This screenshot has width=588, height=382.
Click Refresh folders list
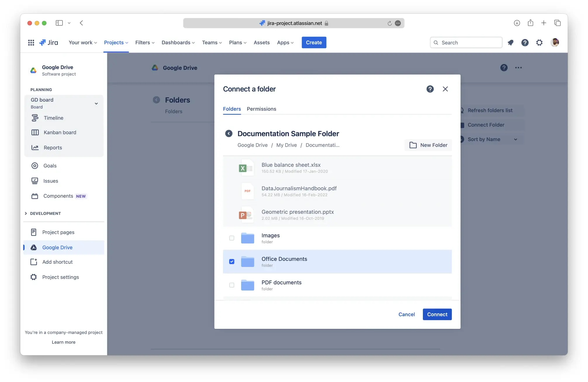490,110
